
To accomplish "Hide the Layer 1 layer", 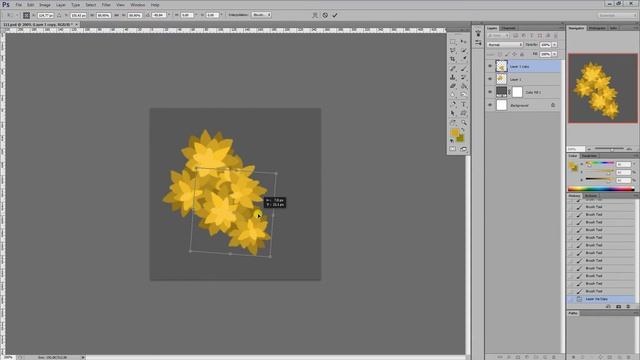I will tap(490, 79).
